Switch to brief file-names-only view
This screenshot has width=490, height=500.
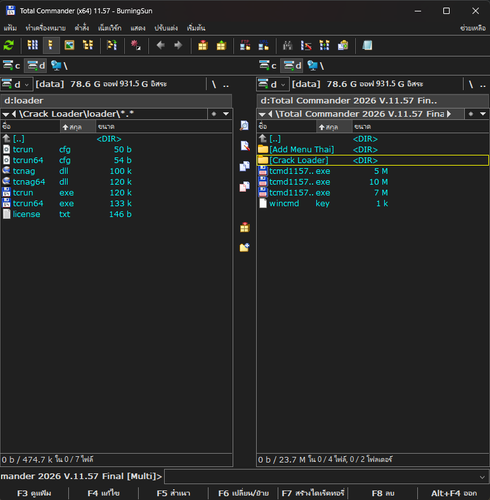coord(33,45)
